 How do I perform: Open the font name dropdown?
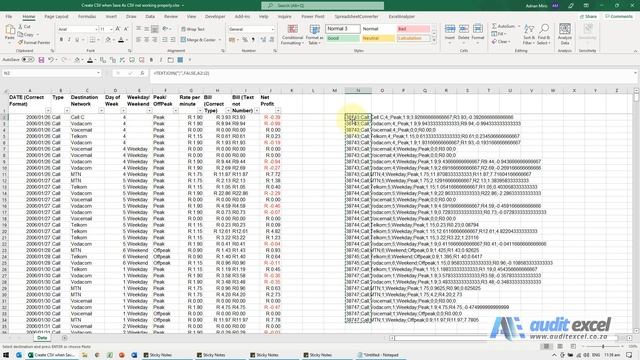(96, 29)
